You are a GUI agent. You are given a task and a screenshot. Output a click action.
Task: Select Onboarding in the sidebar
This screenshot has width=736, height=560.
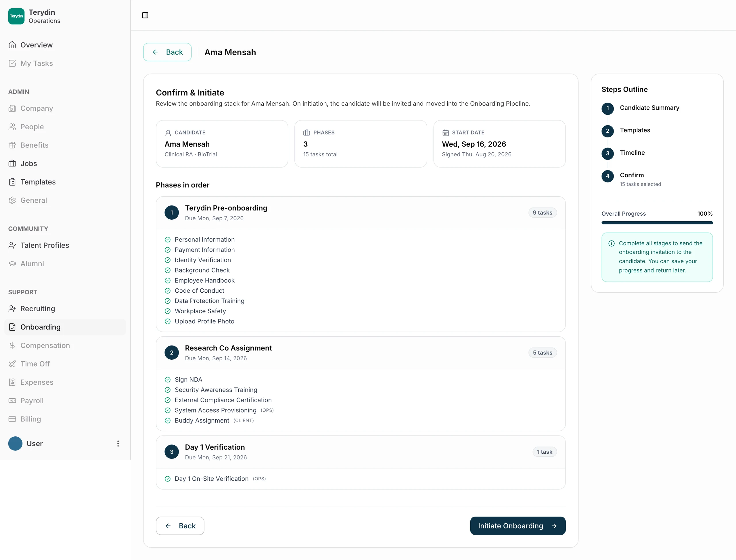(65, 327)
